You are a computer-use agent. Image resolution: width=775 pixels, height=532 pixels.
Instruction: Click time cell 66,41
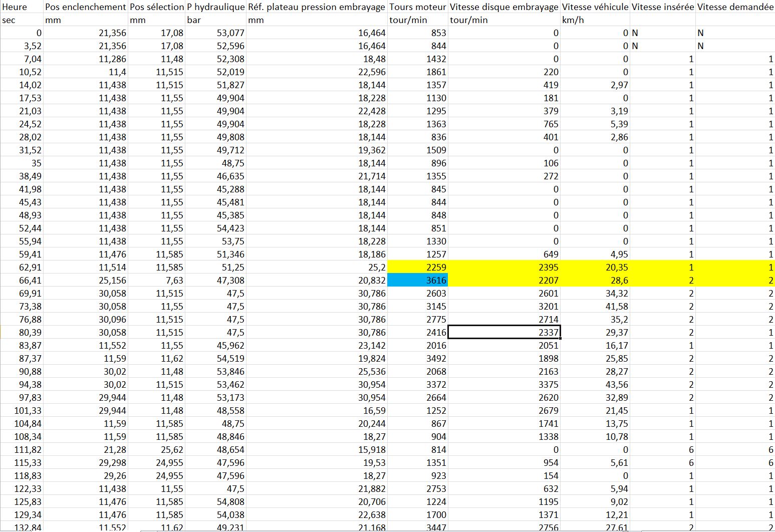[x=22, y=280]
